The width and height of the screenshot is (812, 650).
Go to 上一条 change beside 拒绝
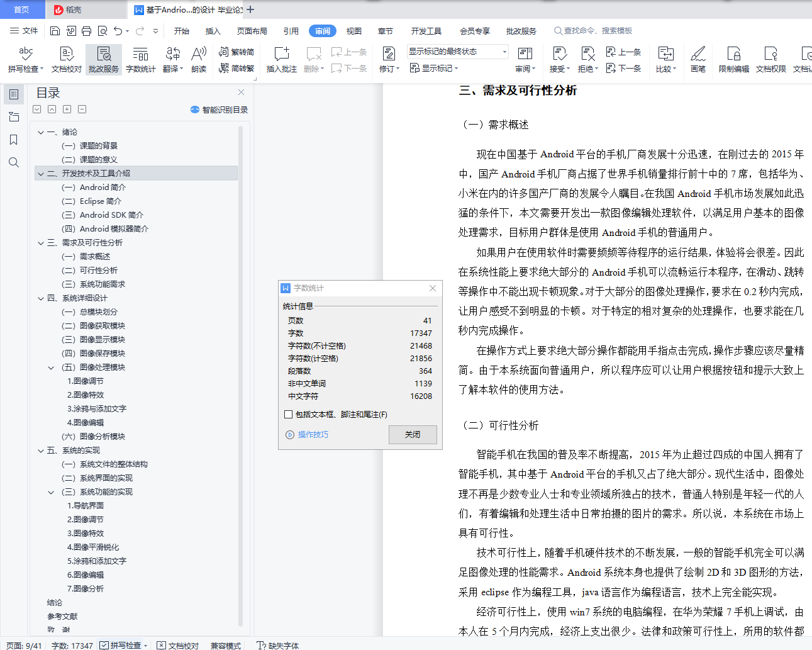coord(623,52)
